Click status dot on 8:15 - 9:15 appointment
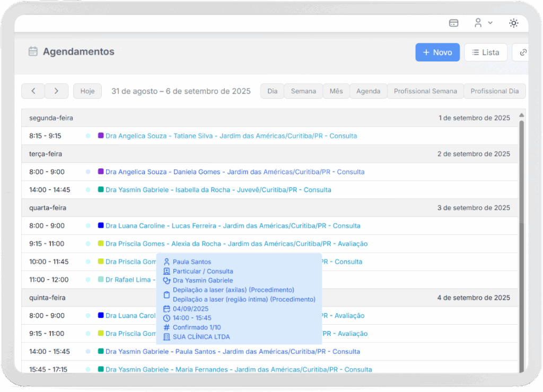This screenshot has width=543, height=392. tap(88, 136)
